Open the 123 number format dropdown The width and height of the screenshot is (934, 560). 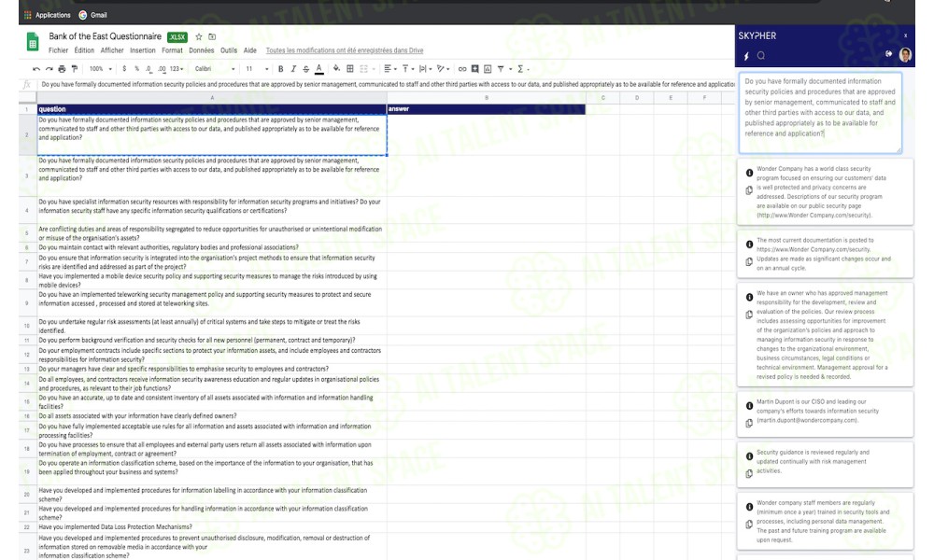(x=177, y=69)
